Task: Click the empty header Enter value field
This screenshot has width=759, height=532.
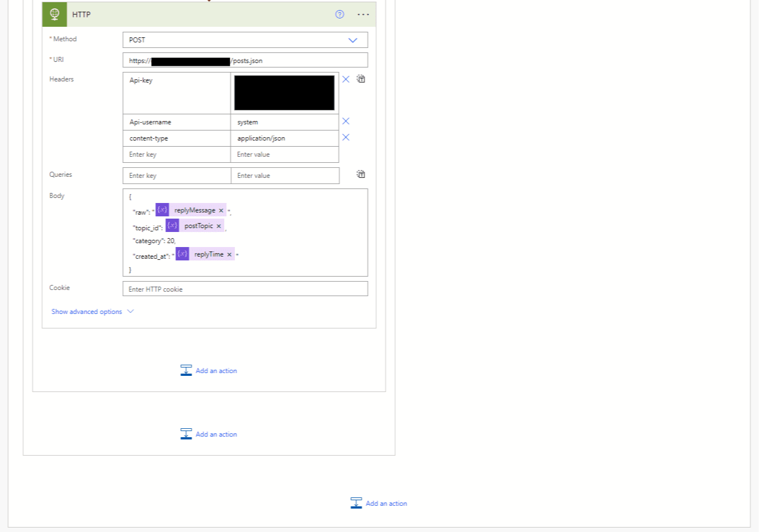Action: pos(284,154)
